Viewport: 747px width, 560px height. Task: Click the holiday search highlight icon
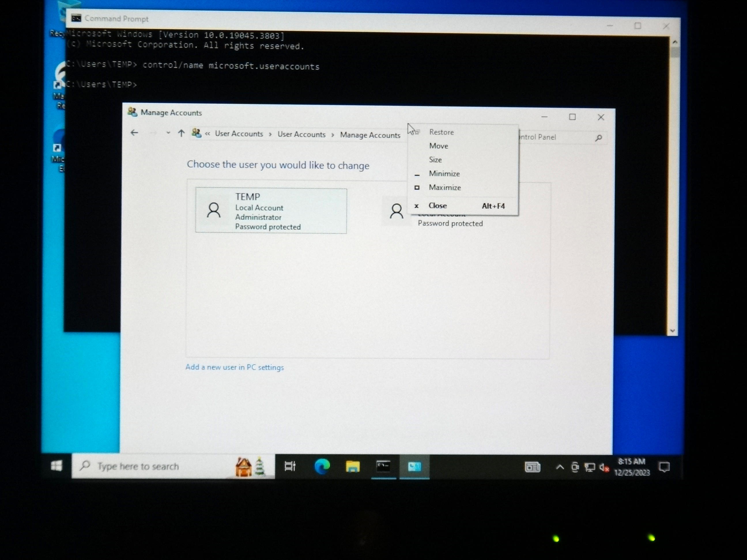[x=250, y=467]
